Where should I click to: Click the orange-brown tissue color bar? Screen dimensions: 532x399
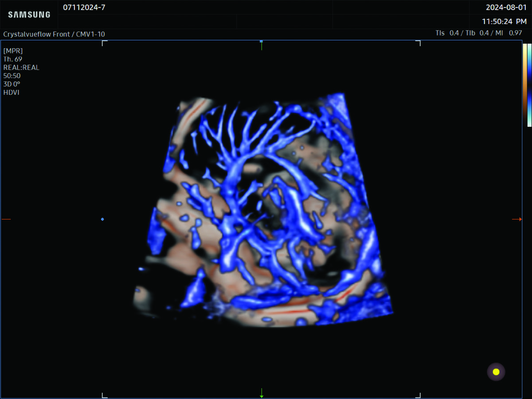click(x=524, y=85)
